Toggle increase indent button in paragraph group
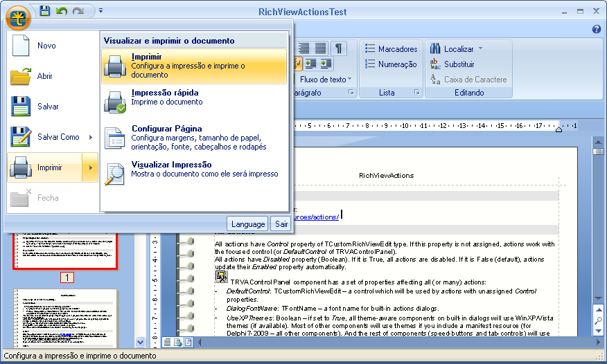This screenshot has height=364, width=607. point(324,63)
